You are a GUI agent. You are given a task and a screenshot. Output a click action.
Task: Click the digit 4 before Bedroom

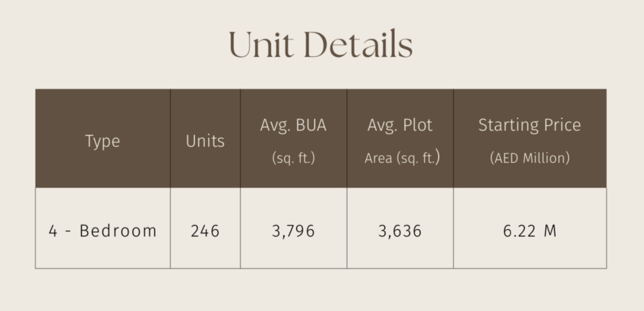click(53, 231)
